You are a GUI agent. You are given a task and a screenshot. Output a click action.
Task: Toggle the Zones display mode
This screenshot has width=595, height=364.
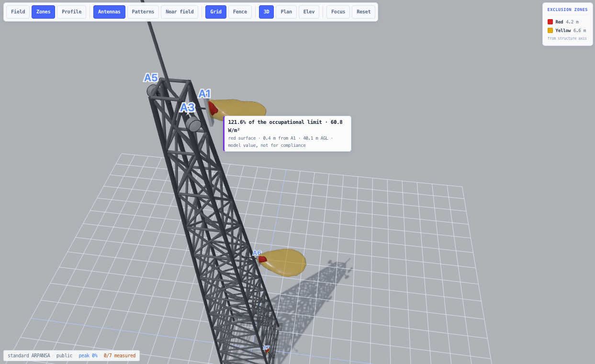[x=43, y=12]
